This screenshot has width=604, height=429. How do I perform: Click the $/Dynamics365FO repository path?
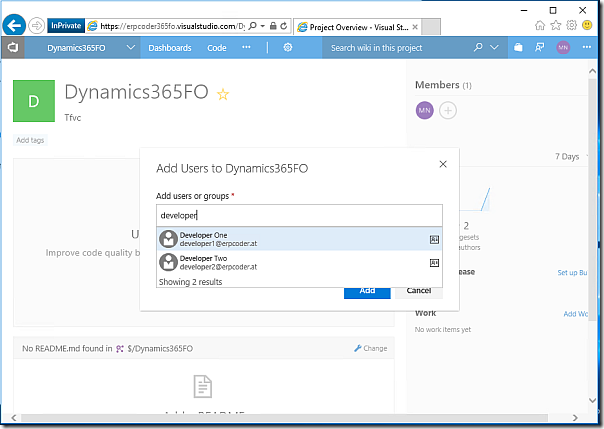(160, 349)
